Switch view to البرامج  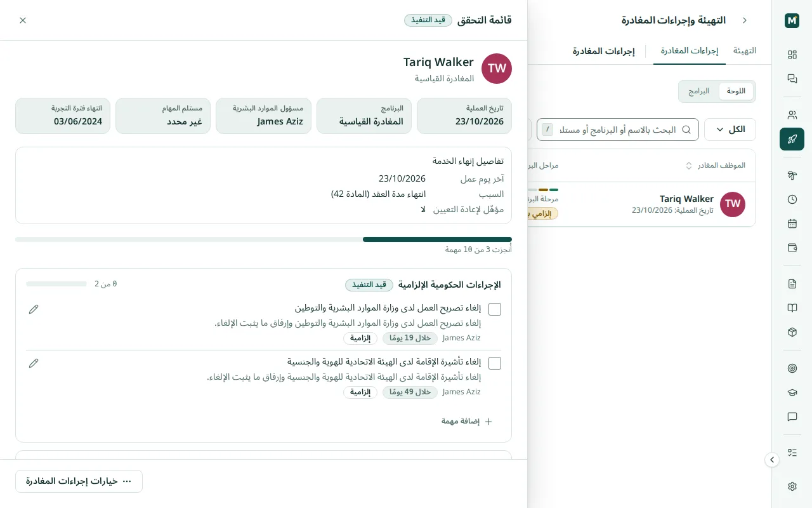699,91
